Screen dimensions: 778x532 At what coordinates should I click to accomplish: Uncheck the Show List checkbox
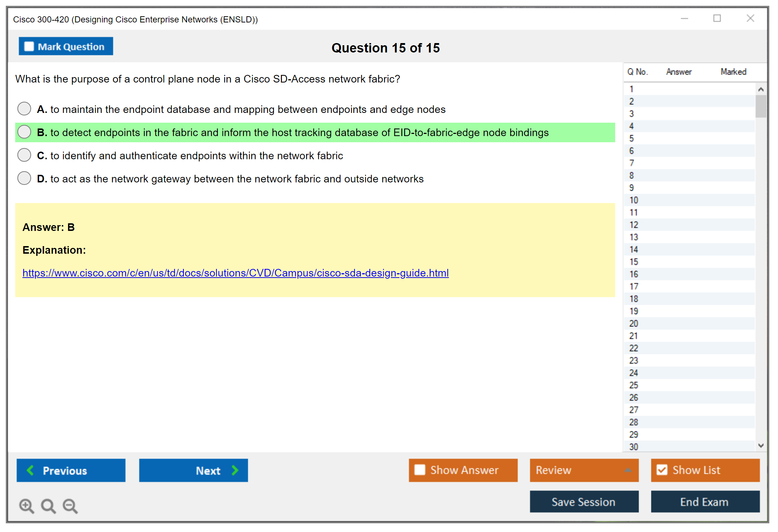pos(662,470)
